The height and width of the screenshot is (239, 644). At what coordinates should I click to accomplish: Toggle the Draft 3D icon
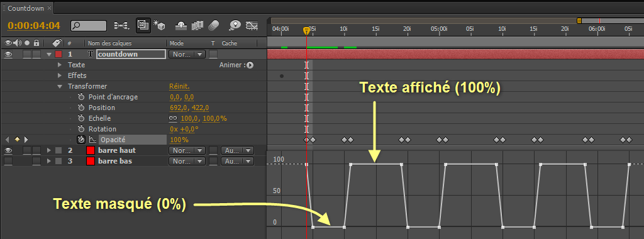(159, 25)
